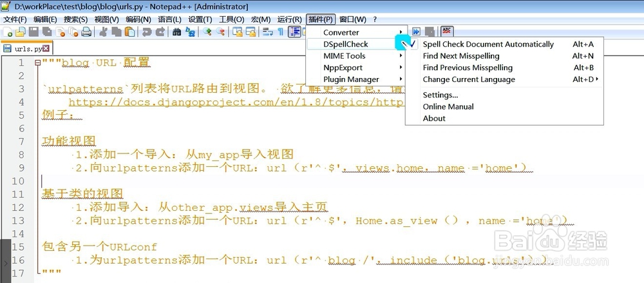The width and height of the screenshot is (644, 283).
Task: Close the urls.py tab with its X
Action: tap(46, 48)
